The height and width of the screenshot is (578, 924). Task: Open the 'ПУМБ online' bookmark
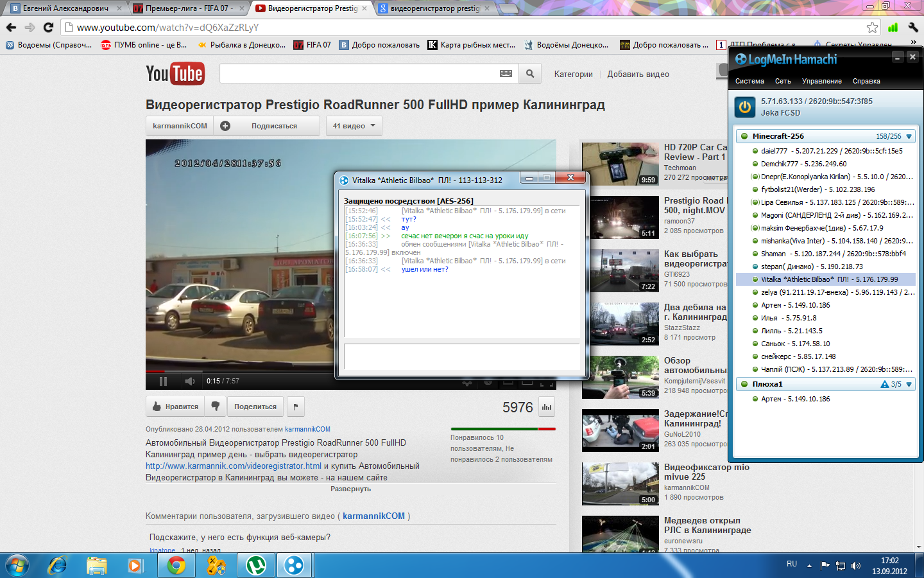coord(144,45)
